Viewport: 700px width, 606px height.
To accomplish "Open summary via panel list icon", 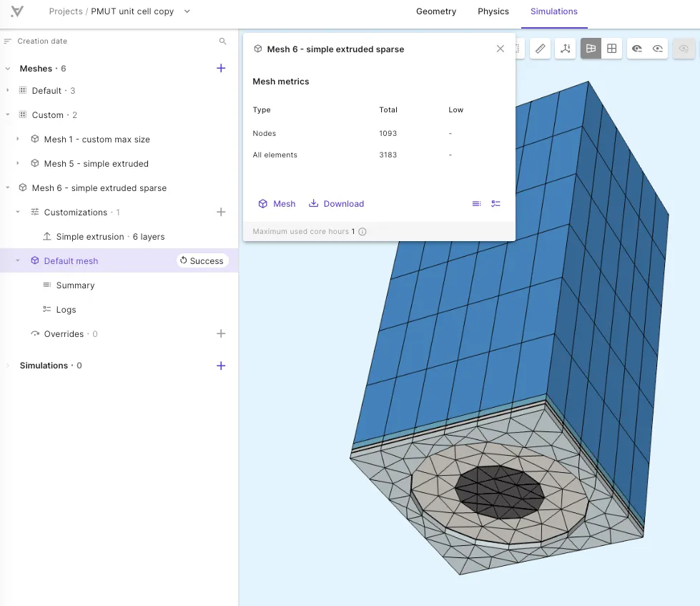I will [x=477, y=204].
